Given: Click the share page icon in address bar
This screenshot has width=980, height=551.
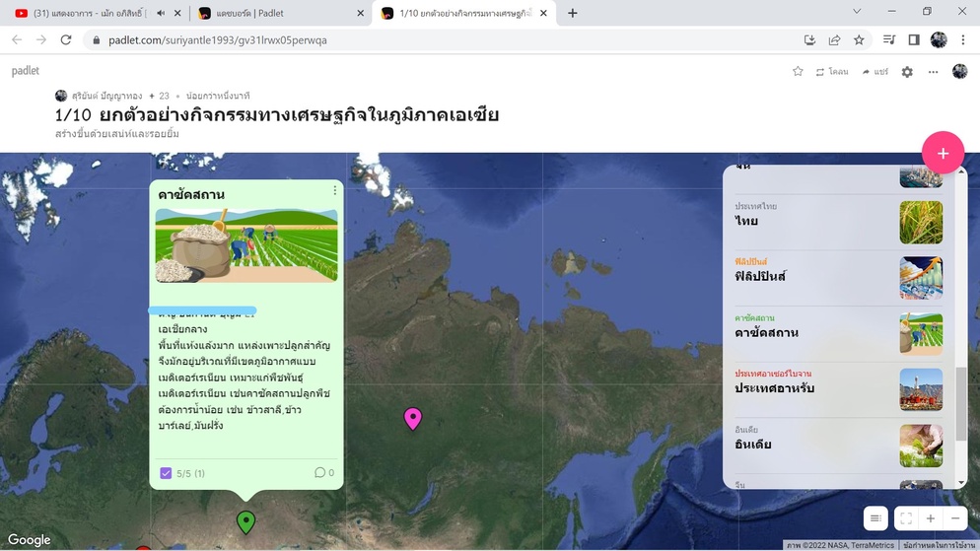Looking at the screenshot, I should point(834,40).
